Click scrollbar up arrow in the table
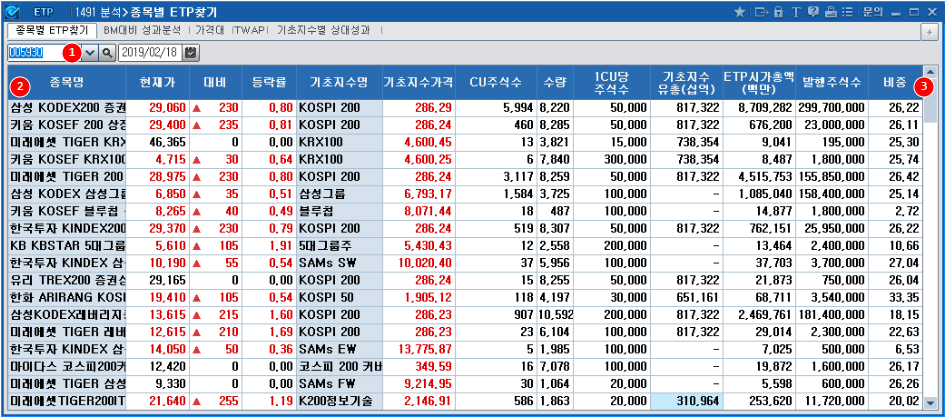The width and height of the screenshot is (946, 418). point(931,73)
